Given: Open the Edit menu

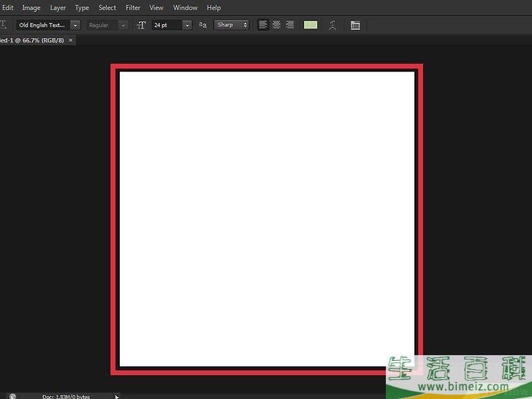Looking at the screenshot, I should click(7, 7).
